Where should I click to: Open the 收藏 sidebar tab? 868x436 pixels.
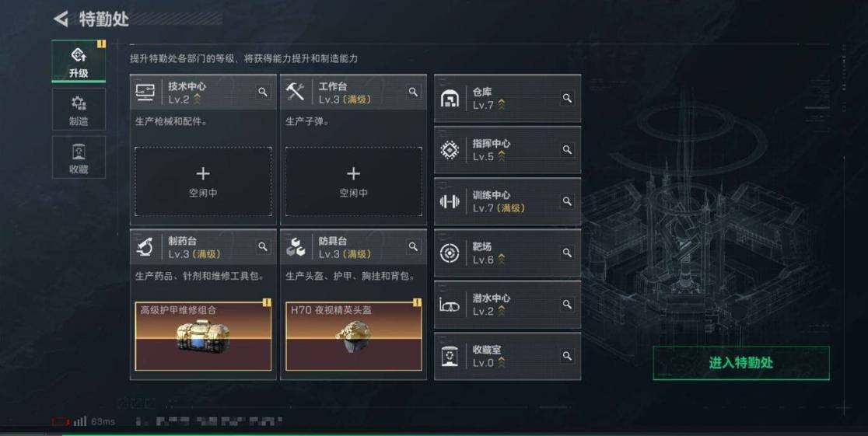79,158
